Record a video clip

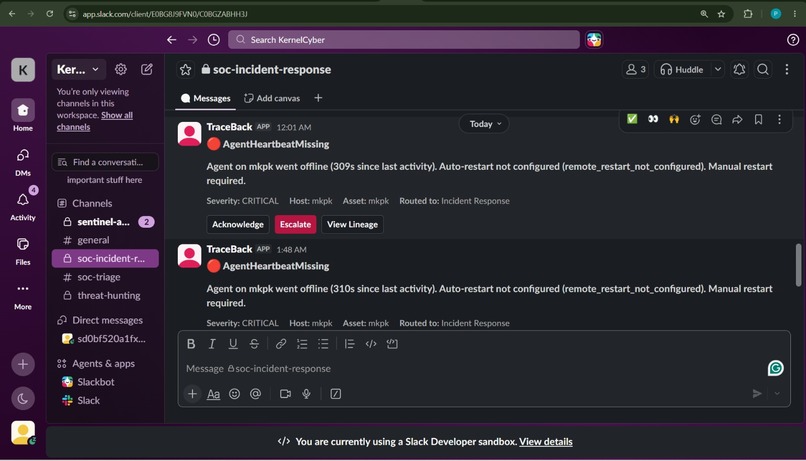[285, 394]
